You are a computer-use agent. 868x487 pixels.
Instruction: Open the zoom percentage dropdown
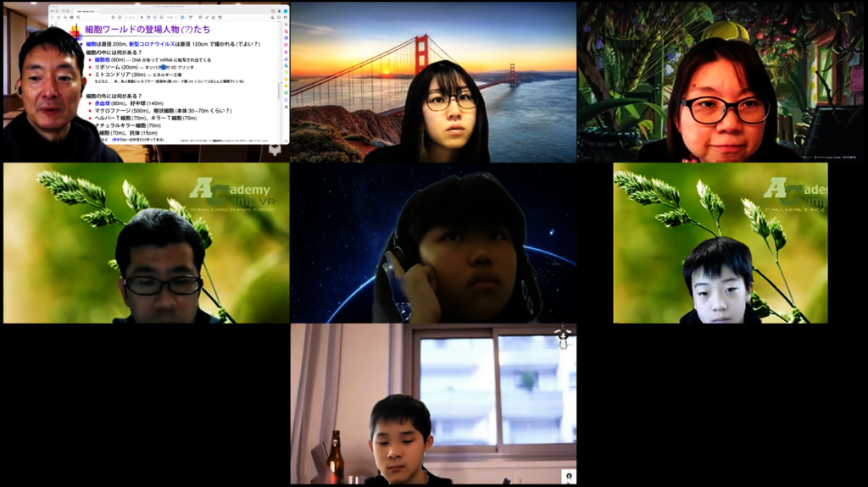click(172, 18)
